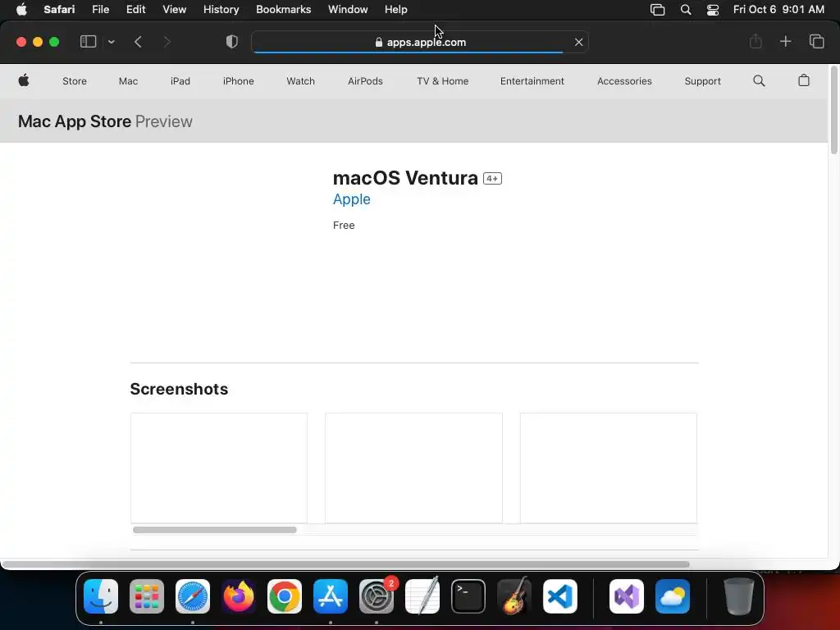Show the tab overview

tap(816, 41)
